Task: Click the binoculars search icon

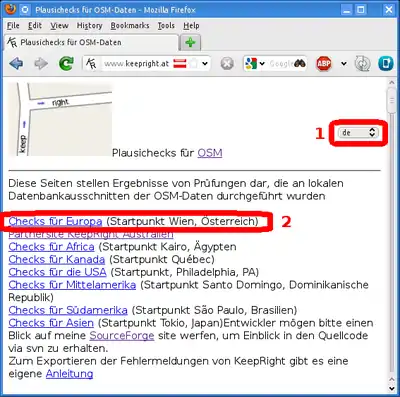Action: 300,63
